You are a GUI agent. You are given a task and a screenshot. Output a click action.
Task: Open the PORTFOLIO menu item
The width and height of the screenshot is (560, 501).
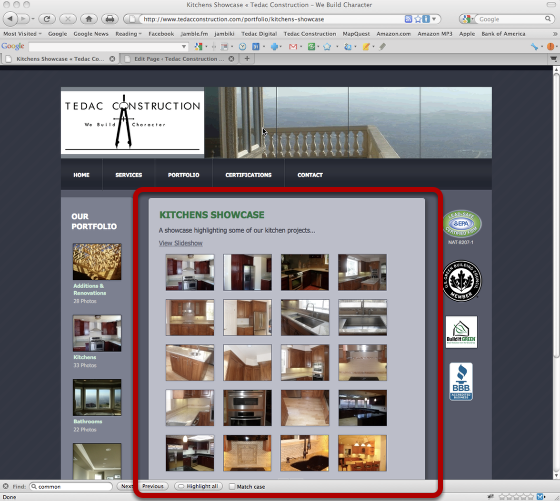click(184, 175)
